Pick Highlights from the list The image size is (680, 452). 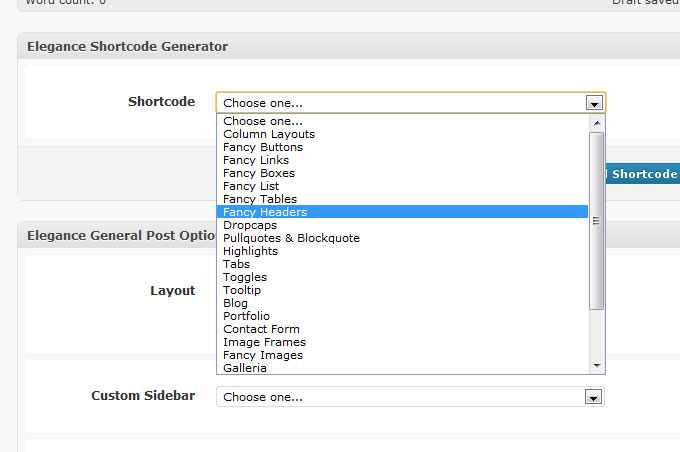(402, 251)
